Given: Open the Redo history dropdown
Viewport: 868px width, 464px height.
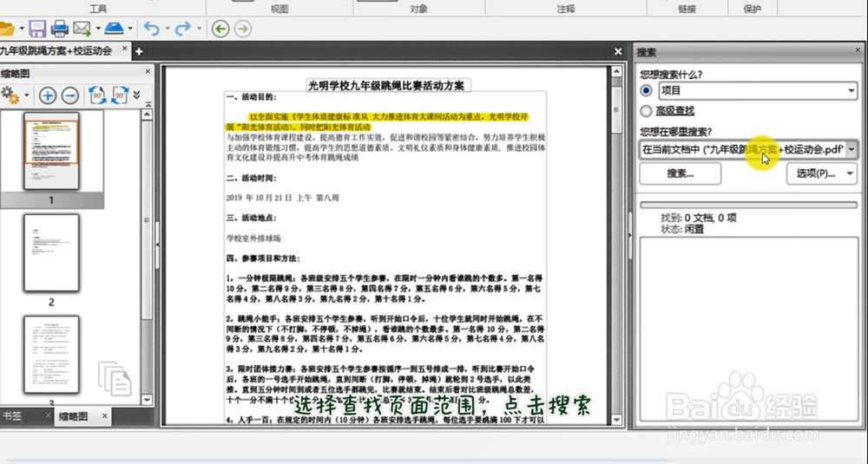Looking at the screenshot, I should pos(199,29).
